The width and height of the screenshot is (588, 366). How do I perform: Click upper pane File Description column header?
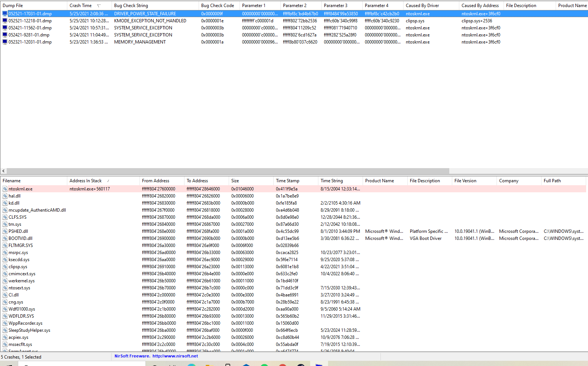pos(530,6)
